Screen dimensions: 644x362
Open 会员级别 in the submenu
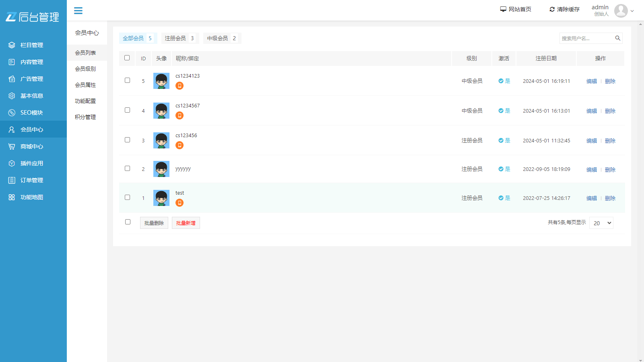(x=85, y=69)
